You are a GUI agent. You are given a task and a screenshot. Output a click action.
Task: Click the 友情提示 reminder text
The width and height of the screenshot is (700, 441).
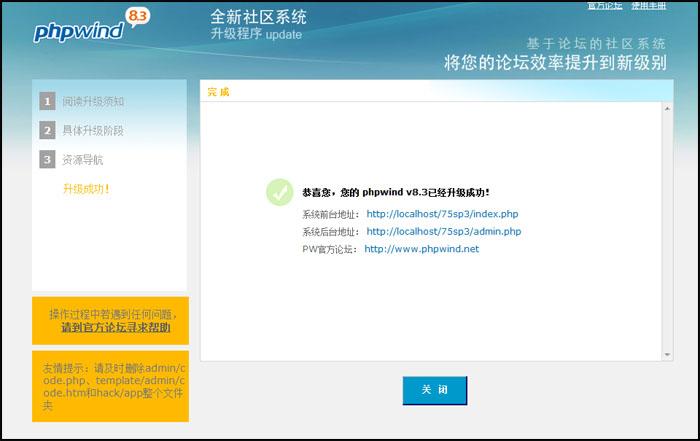(113, 387)
